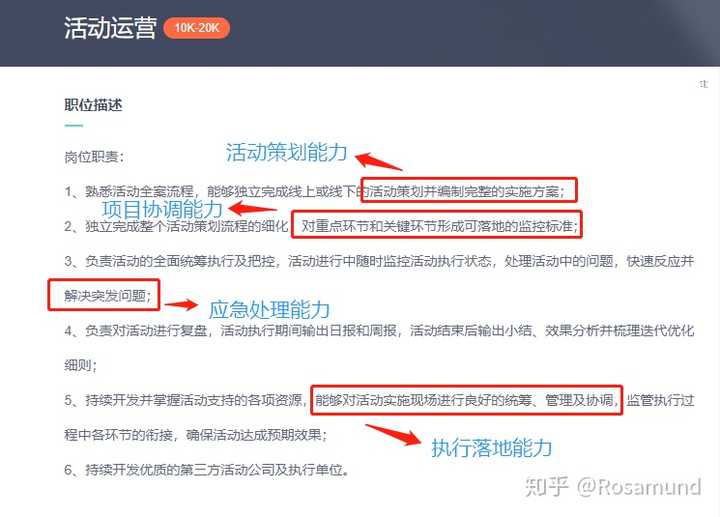720x517 pixels.
Task: Click the blue 项目协调能力 annotation label
Action: tap(162, 209)
